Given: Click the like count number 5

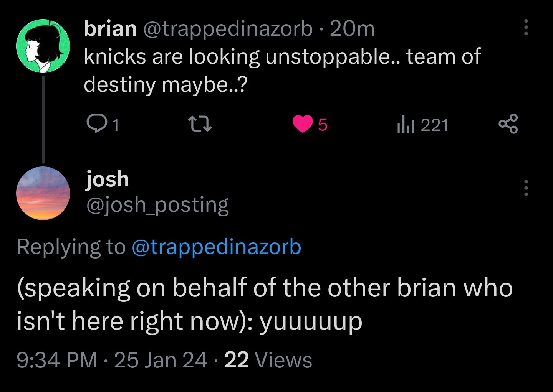Looking at the screenshot, I should (323, 125).
